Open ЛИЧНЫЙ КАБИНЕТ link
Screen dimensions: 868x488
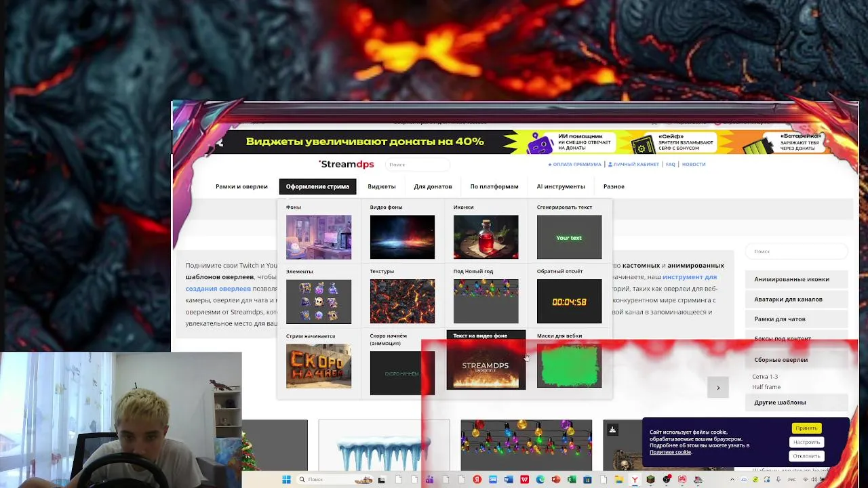tap(633, 164)
